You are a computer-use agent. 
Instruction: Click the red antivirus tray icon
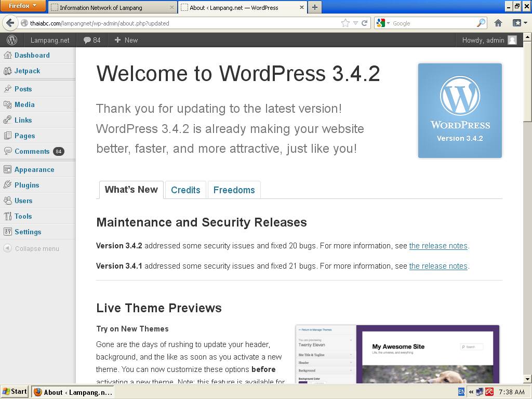point(489,392)
